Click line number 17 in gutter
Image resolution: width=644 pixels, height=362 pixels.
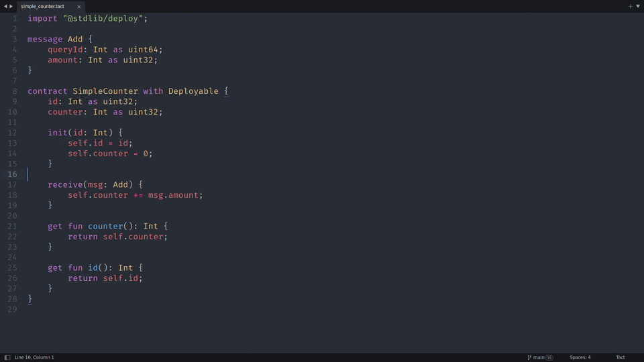pos(12,185)
